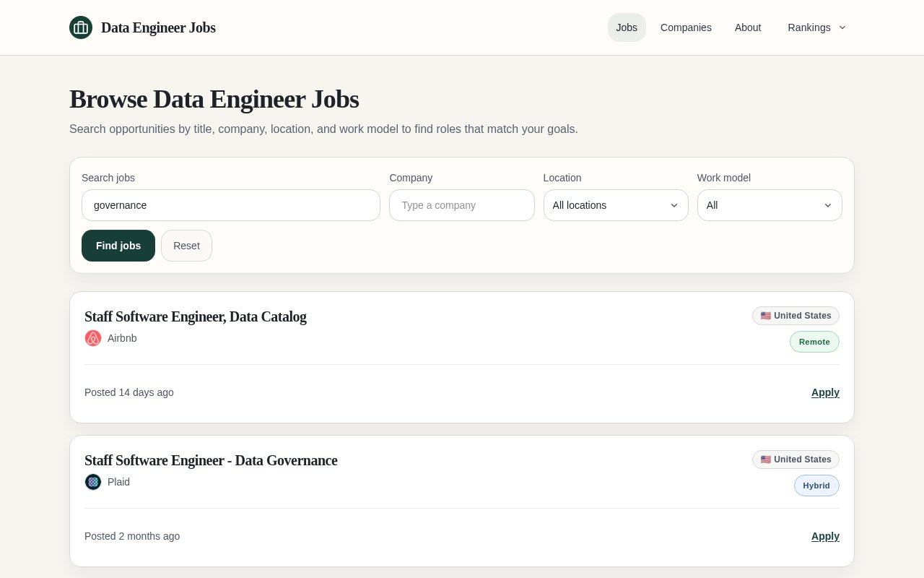924x578 pixels.
Task: Expand the Location dropdown
Action: [x=616, y=205]
